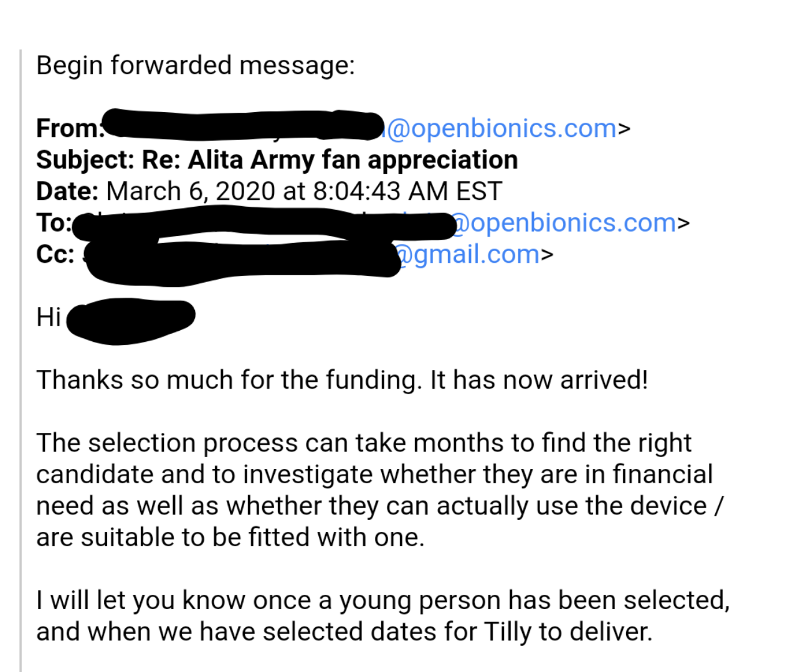Viewport: 808px width, 672px height.
Task: Click the bold "Subject:" header label
Action: [85, 159]
